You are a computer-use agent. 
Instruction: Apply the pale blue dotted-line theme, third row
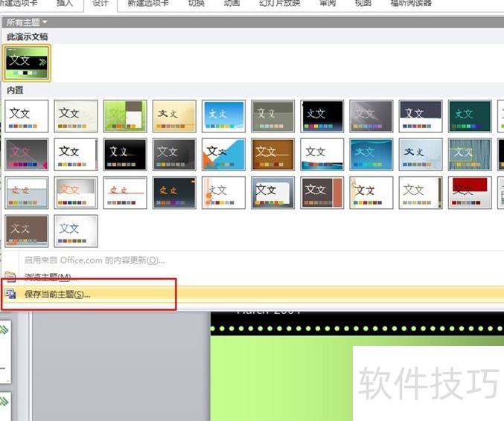(27, 193)
